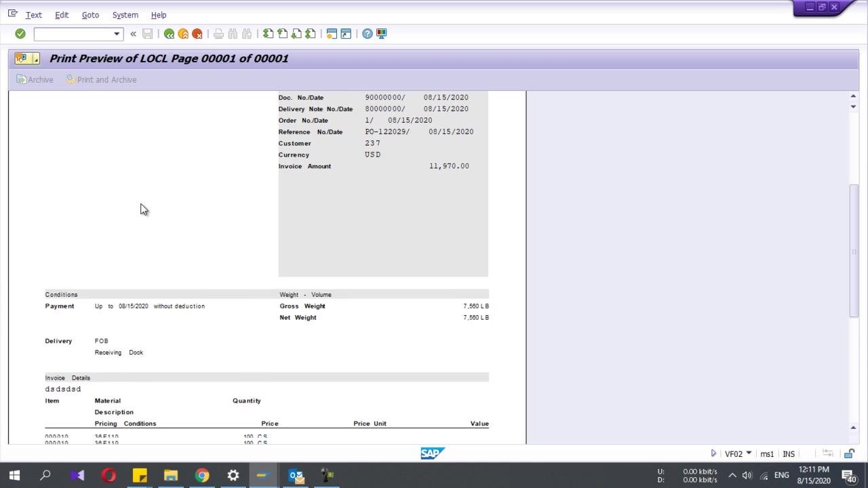868x488 pixels.
Task: Open the blue Help question mark icon
Action: pyautogui.click(x=367, y=34)
